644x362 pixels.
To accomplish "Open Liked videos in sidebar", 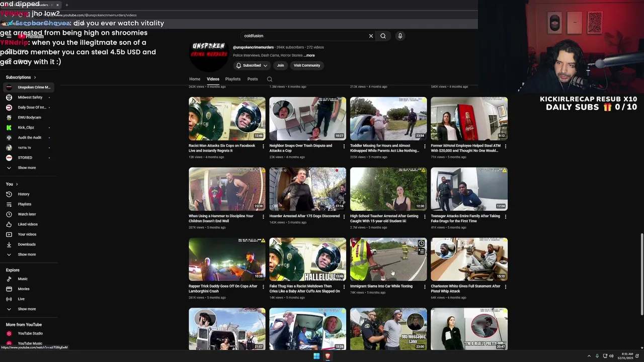I will point(29,224).
